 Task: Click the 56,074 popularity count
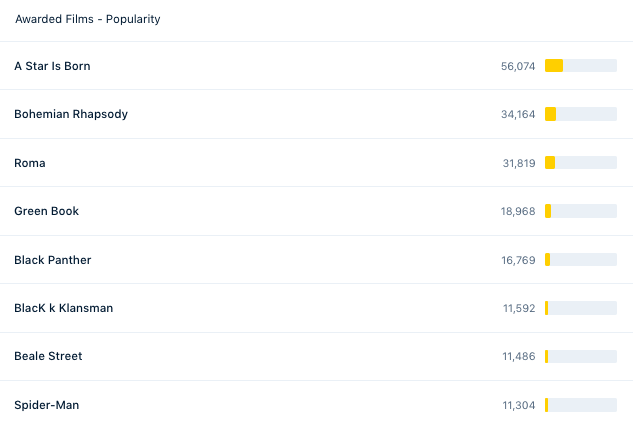pyautogui.click(x=518, y=66)
